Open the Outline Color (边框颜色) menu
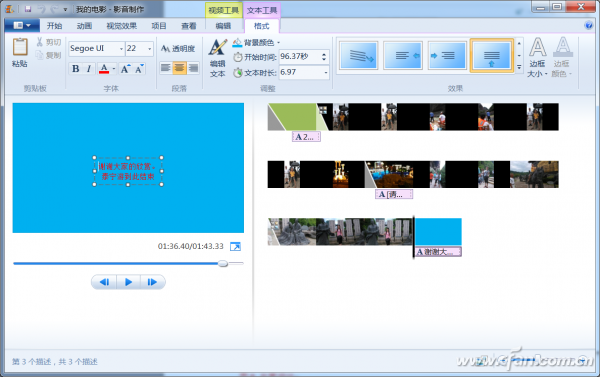The height and width of the screenshot is (377, 600). click(562, 57)
